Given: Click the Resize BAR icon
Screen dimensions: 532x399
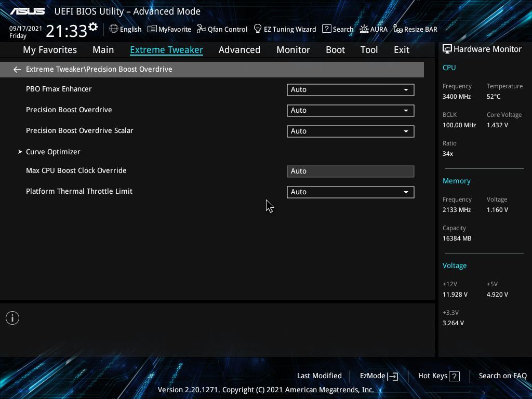Looking at the screenshot, I should coord(397,29).
